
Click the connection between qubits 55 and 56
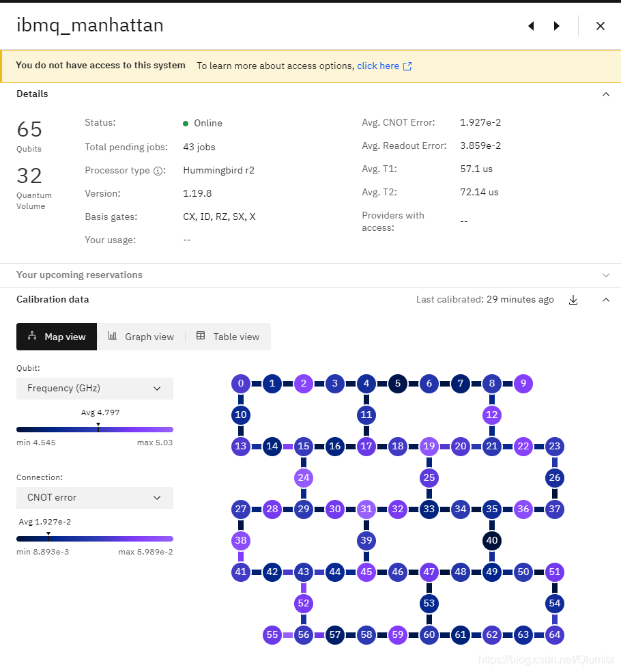288,635
